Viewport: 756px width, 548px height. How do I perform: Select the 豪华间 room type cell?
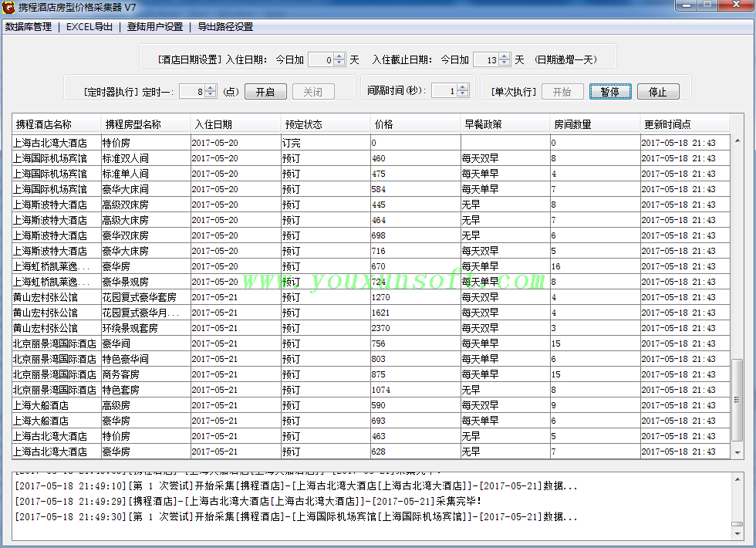[146, 343]
